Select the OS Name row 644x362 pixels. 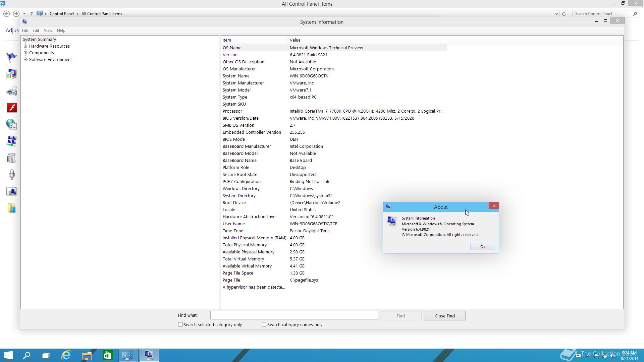(334, 48)
